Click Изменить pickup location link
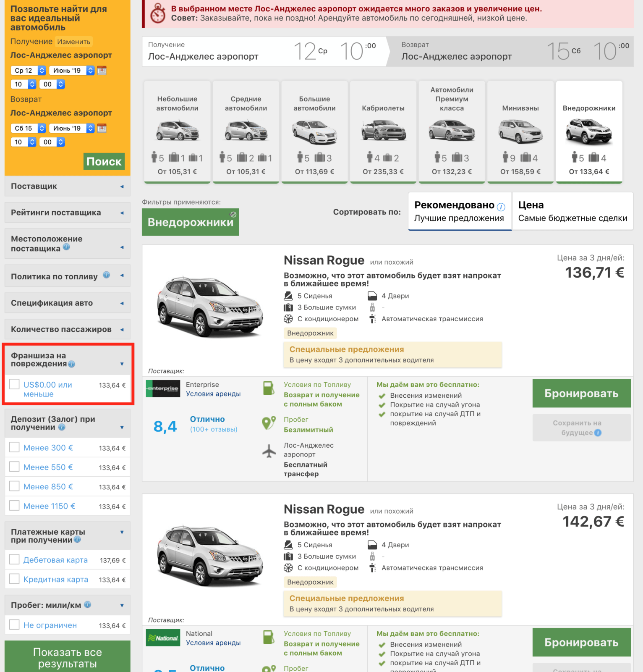The image size is (643, 672). [74, 42]
